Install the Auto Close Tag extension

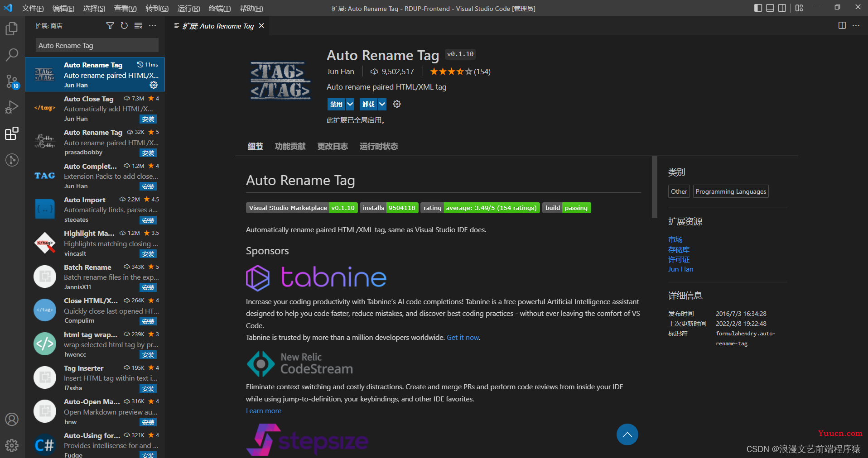(148, 119)
